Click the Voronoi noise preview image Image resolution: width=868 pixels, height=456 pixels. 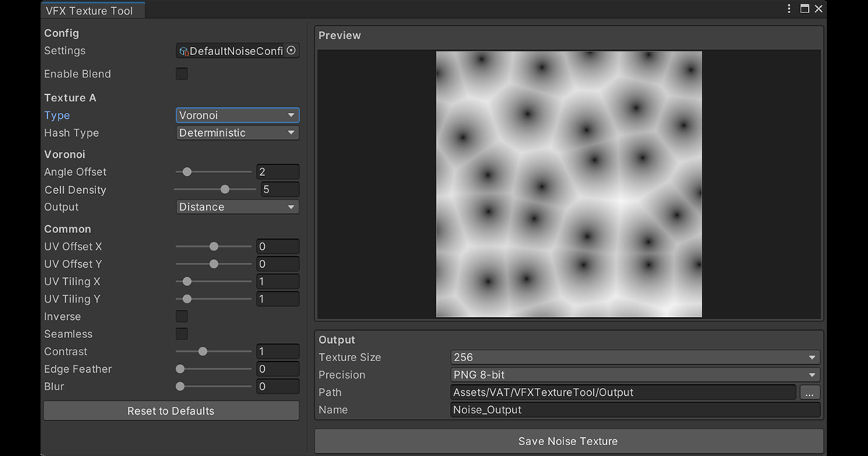pyautogui.click(x=569, y=184)
